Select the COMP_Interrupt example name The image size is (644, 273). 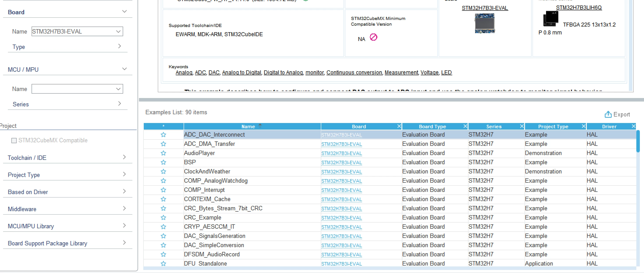[x=204, y=190]
